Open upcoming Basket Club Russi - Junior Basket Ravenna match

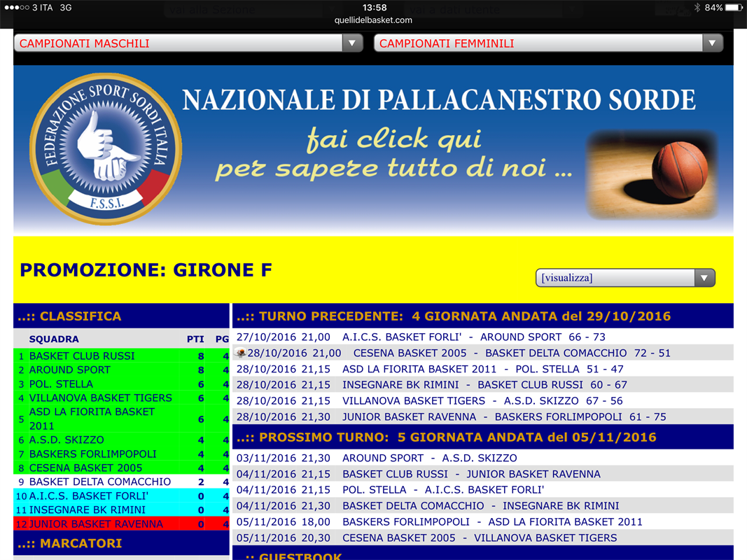tap(482, 474)
